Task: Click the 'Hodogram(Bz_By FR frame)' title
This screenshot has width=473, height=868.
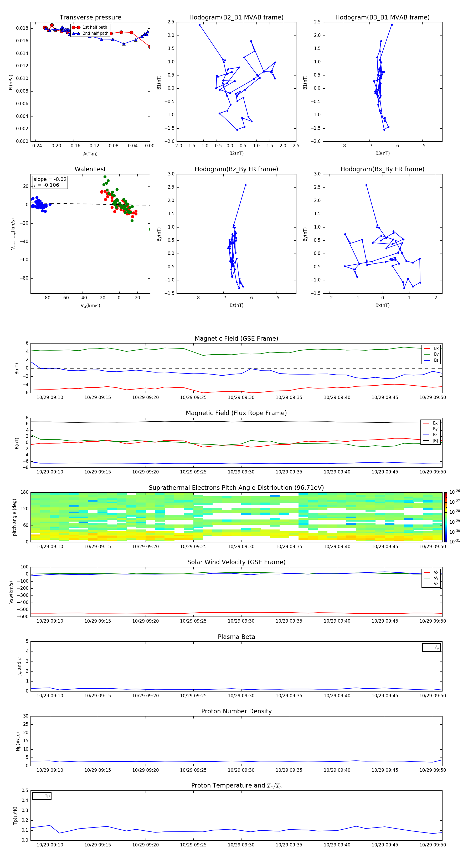Action: pyautogui.click(x=236, y=169)
